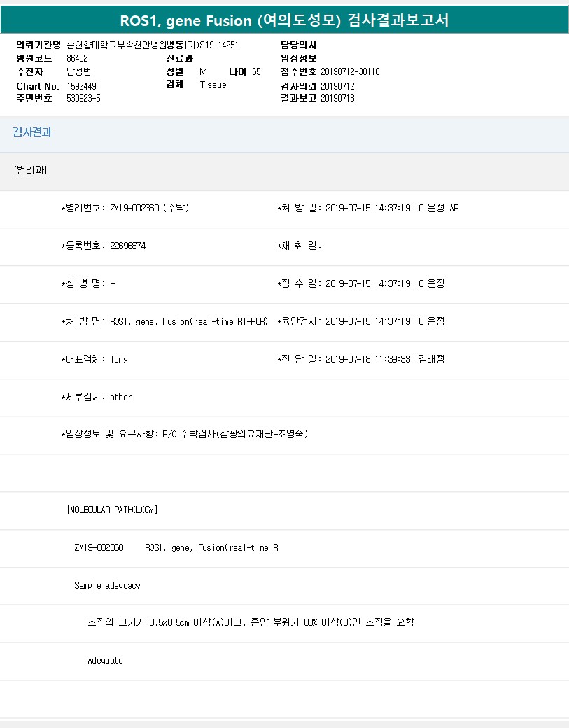Image resolution: width=569 pixels, height=728 pixels.
Task: Select the 접수번호 value 20190712-38110
Action: point(350,71)
